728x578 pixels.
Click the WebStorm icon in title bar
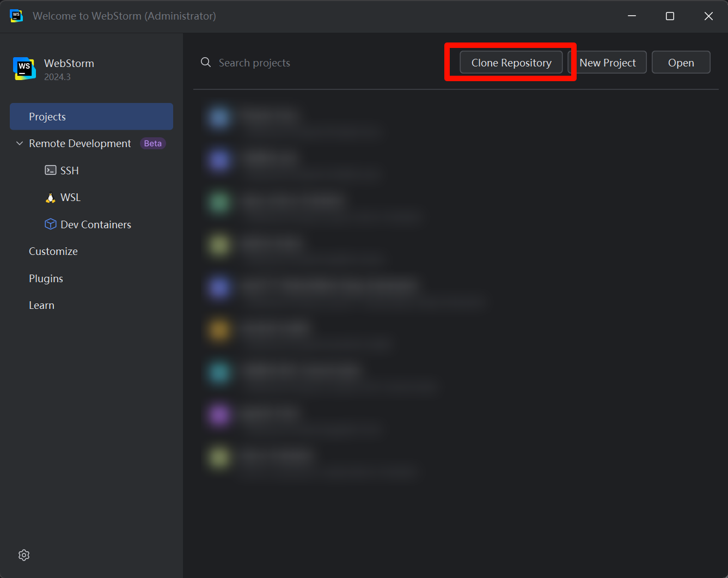click(16, 16)
